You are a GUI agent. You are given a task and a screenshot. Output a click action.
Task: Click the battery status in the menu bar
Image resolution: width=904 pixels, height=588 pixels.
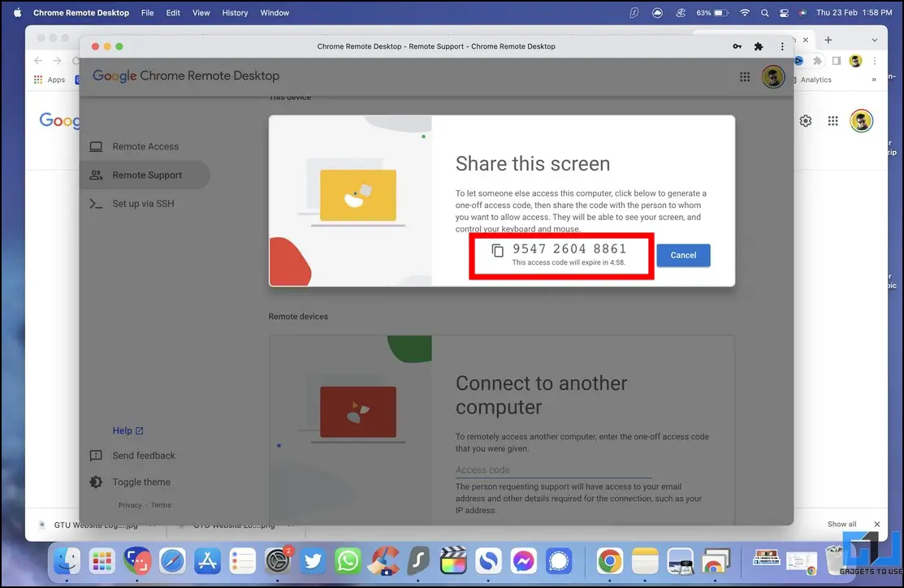pos(712,13)
